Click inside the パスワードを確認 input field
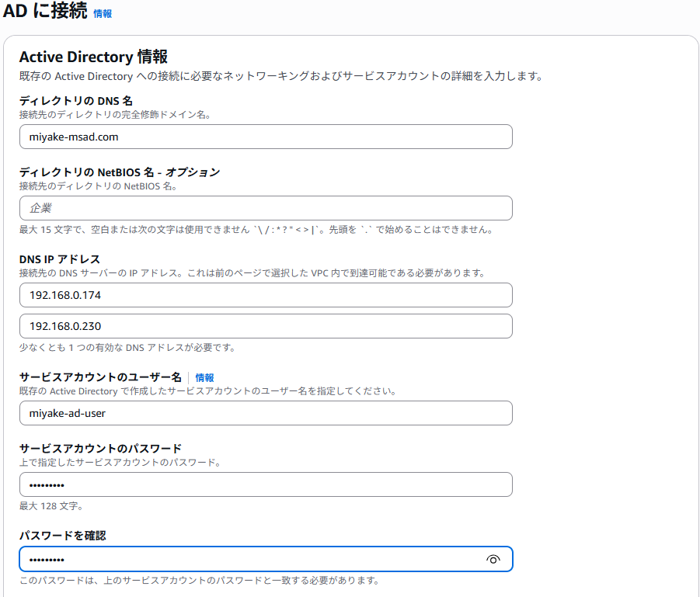Image resolution: width=700 pixels, height=597 pixels. point(249,560)
